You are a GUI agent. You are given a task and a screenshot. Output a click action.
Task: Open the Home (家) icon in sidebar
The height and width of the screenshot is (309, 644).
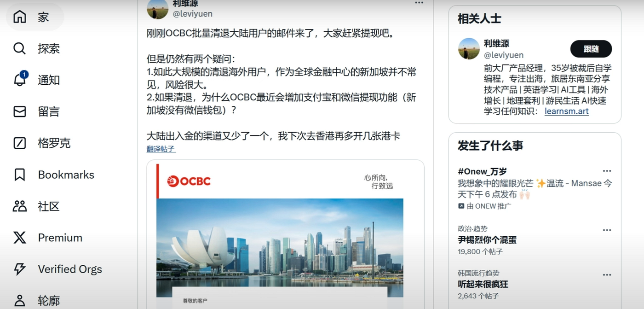tap(19, 17)
